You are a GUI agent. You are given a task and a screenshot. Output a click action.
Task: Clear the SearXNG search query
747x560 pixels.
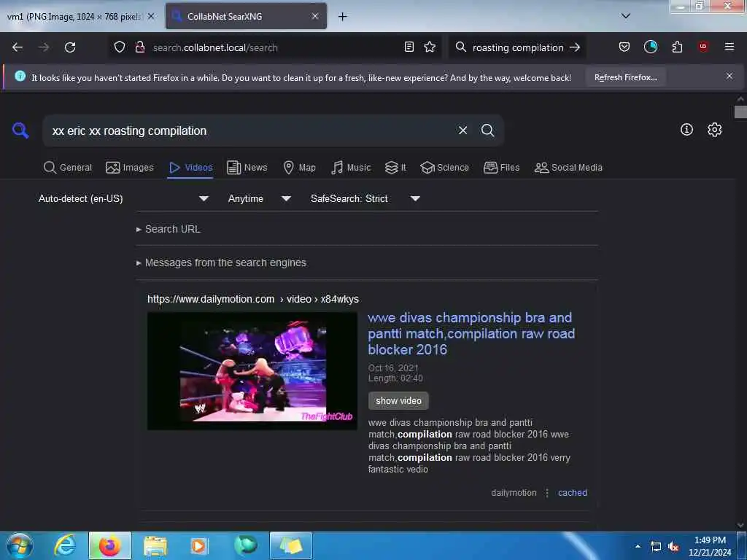(462, 131)
